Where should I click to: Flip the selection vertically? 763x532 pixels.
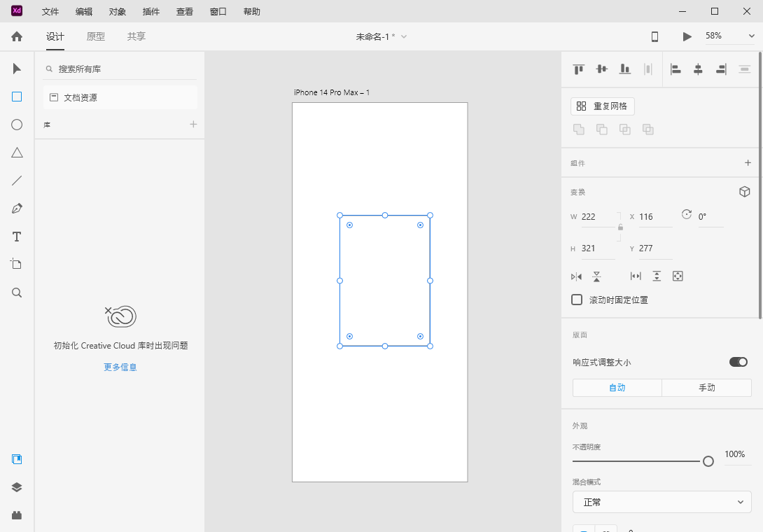596,276
